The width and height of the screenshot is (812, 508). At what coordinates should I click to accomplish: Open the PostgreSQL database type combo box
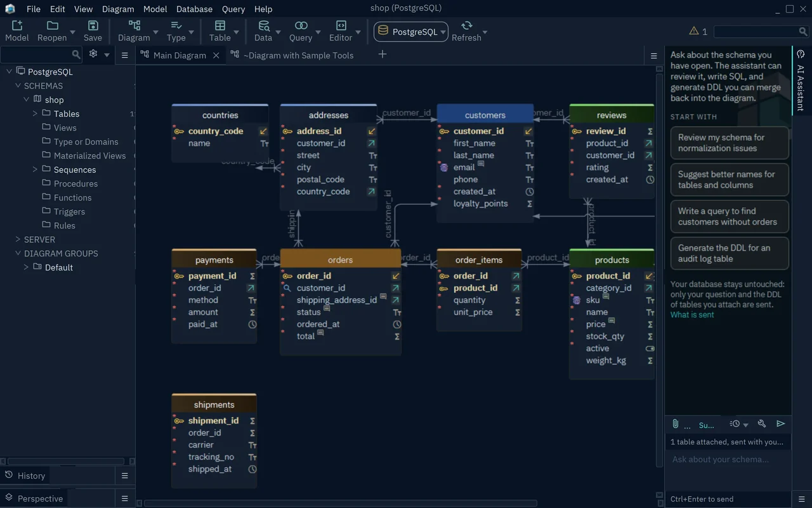pyautogui.click(x=411, y=32)
